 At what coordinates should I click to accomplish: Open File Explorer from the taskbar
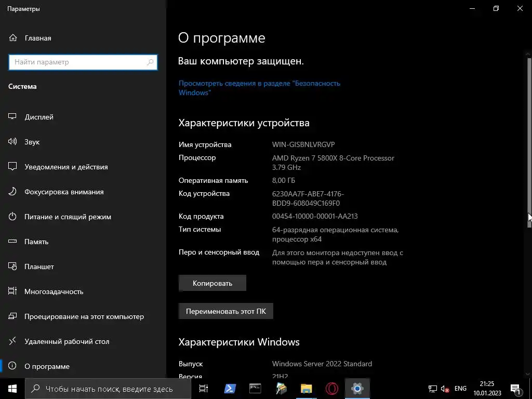[306, 389]
